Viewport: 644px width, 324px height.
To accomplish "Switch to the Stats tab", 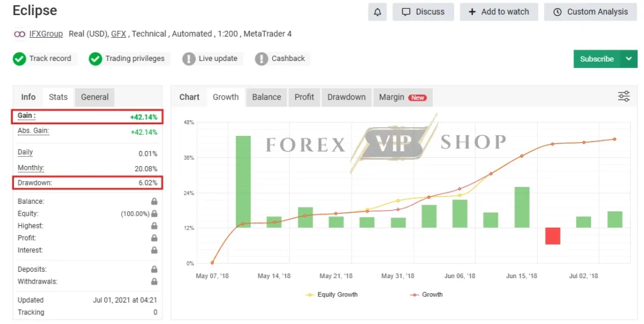I will pos(58,97).
